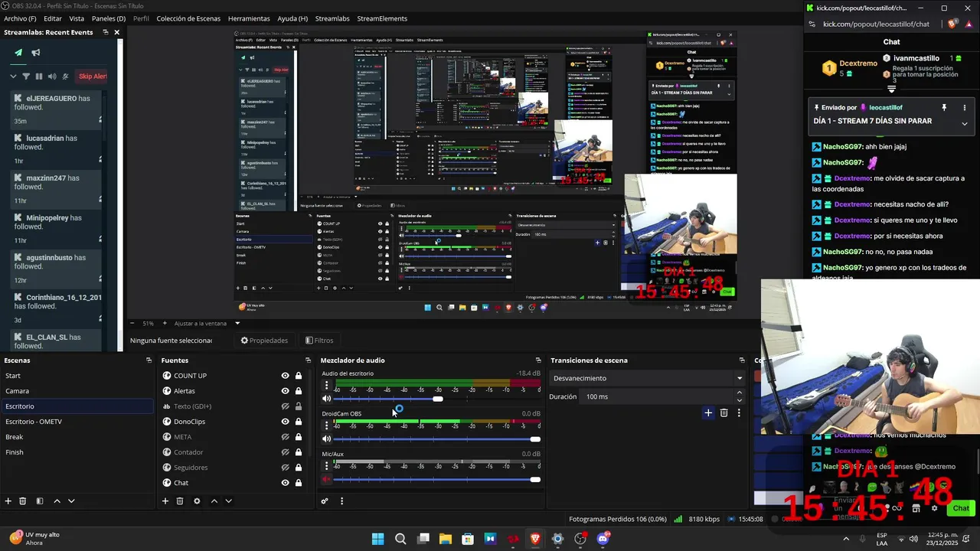Open Vista menu
Screen dimensions: 980x551
(x=77, y=18)
